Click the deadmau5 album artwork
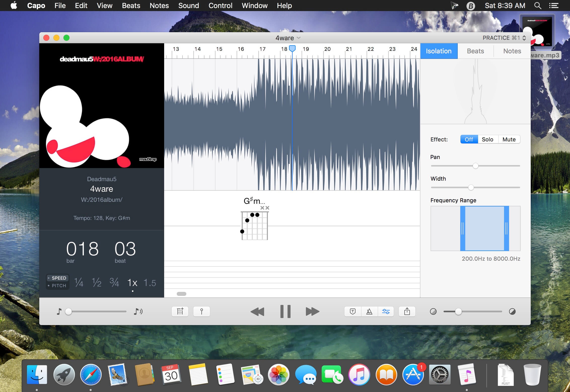570x392 pixels. coord(102,106)
